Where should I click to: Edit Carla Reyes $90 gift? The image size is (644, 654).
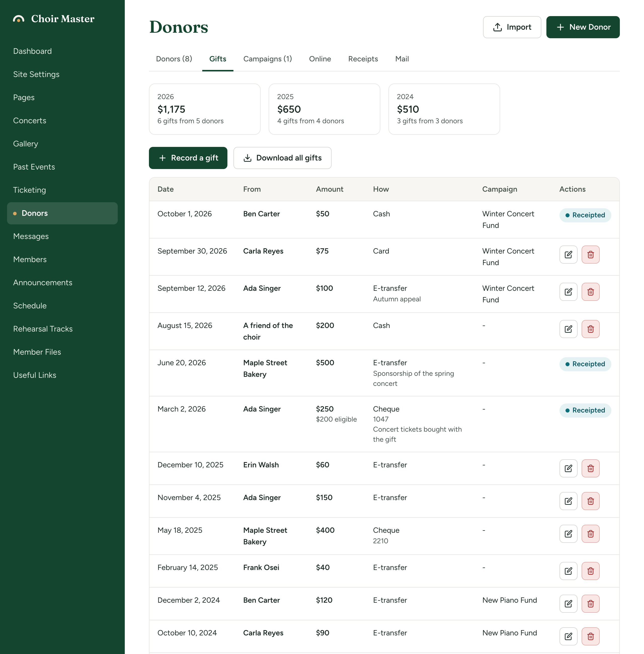tap(568, 636)
